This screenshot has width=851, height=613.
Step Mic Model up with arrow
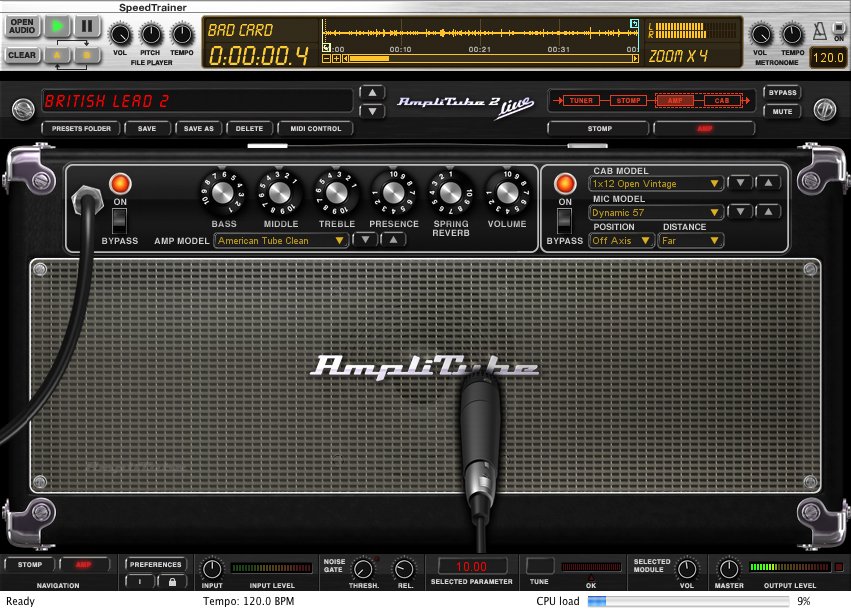pos(769,212)
